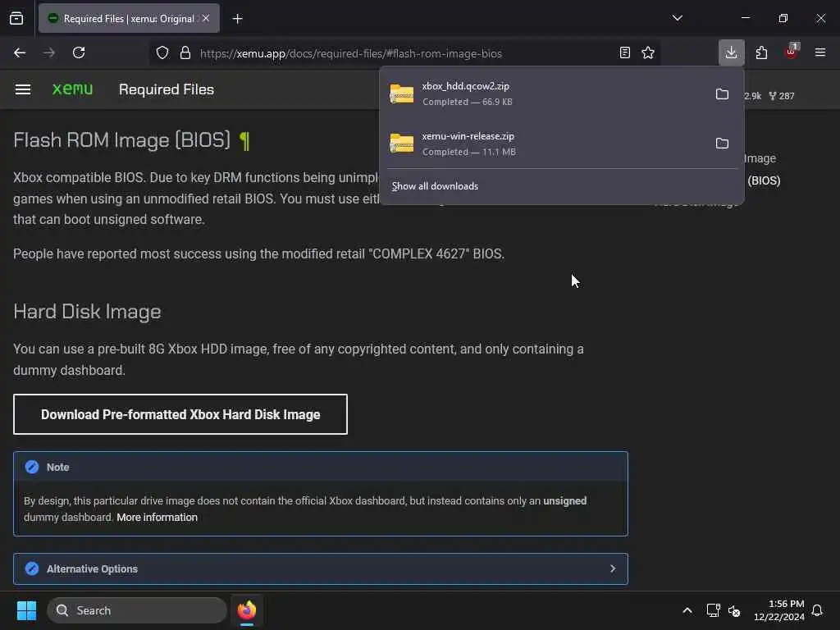Open the Windows Start menu

coord(26,610)
